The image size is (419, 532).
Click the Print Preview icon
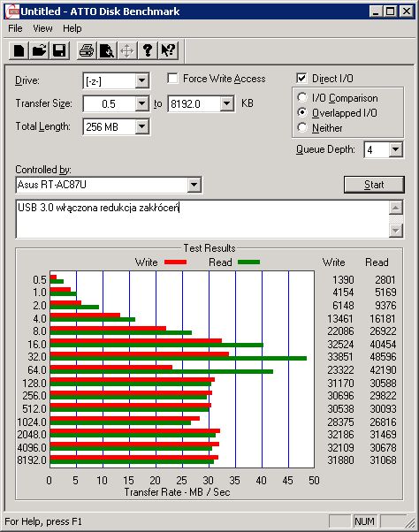(x=107, y=51)
